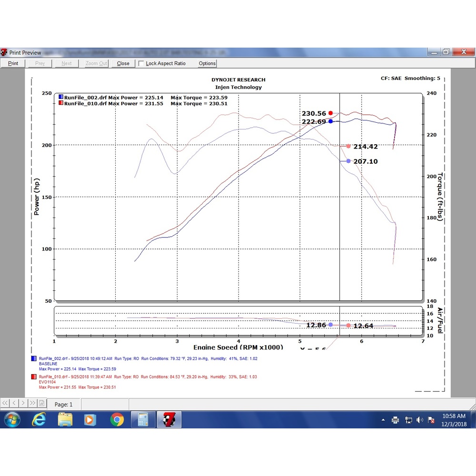This screenshot has width=476, height=476.
Task: Click red swatch beside RunFile_010 footer details
Action: [x=34, y=377]
